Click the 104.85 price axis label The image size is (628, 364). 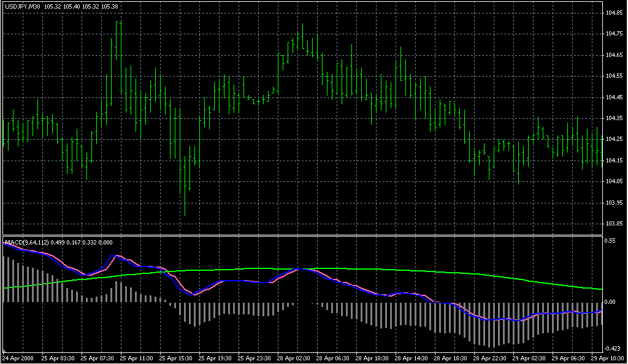[615, 13]
